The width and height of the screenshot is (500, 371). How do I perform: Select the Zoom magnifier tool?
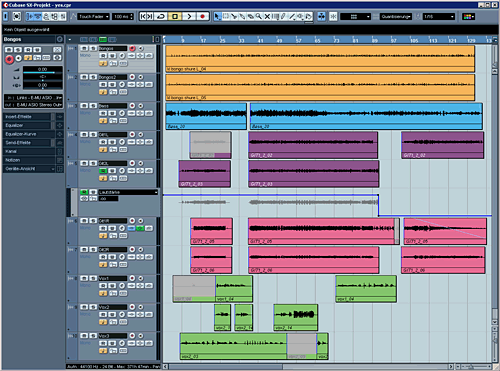[x=259, y=16]
